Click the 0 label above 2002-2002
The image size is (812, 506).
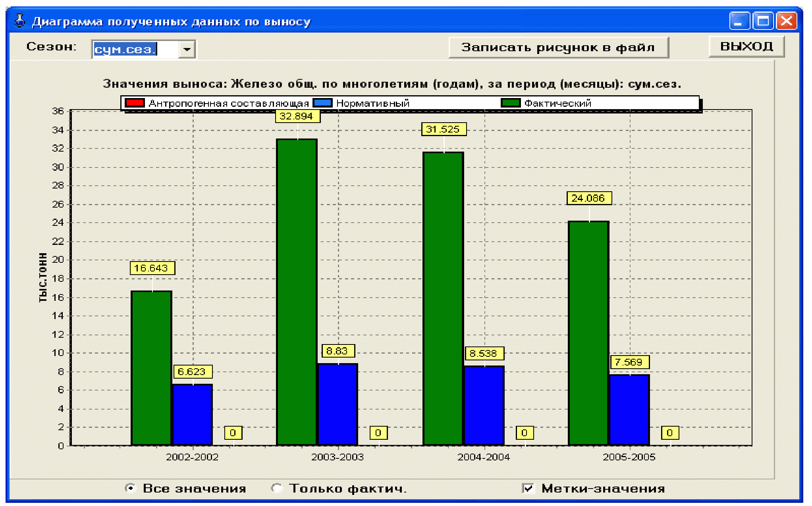[x=233, y=433]
